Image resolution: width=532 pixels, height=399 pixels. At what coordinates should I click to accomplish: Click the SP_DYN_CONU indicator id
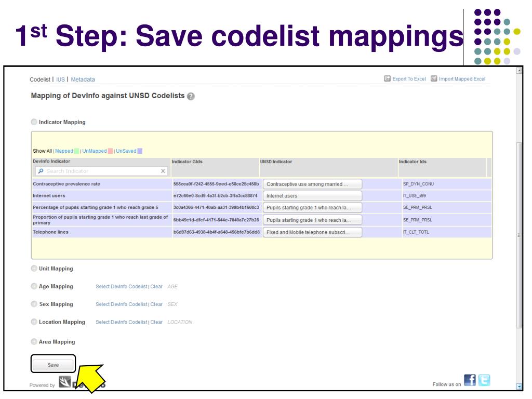[418, 184]
